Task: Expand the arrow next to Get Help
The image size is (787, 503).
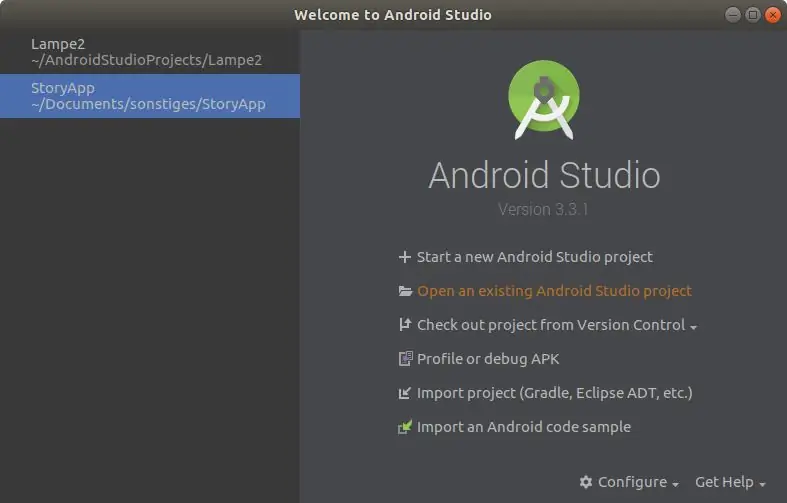Action: [x=762, y=484]
